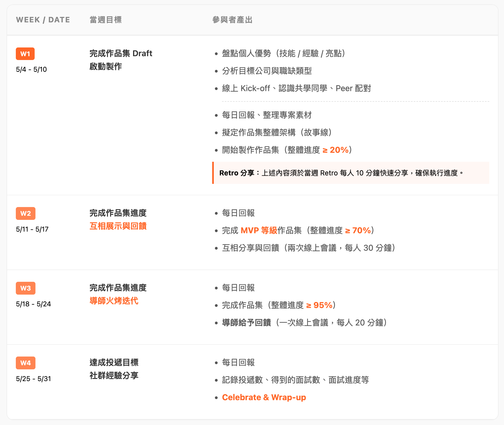Click the 5/4 - 5/10 date range
The image size is (504, 425).
31,69
